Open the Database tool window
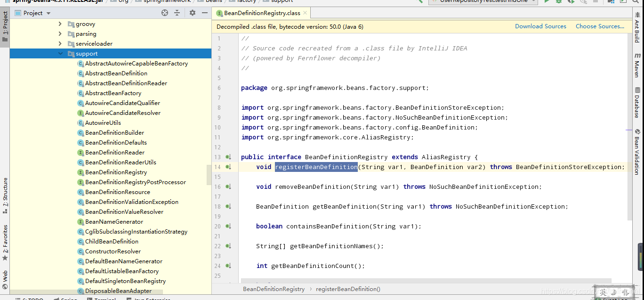Viewport: 644px width, 300px height. click(x=637, y=102)
